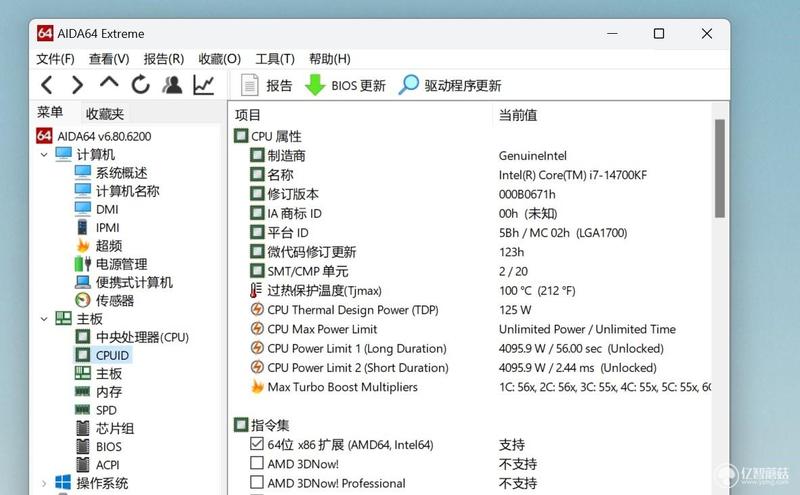Open 电源管理 battery entry
The height and width of the screenshot is (495, 800).
[111, 264]
